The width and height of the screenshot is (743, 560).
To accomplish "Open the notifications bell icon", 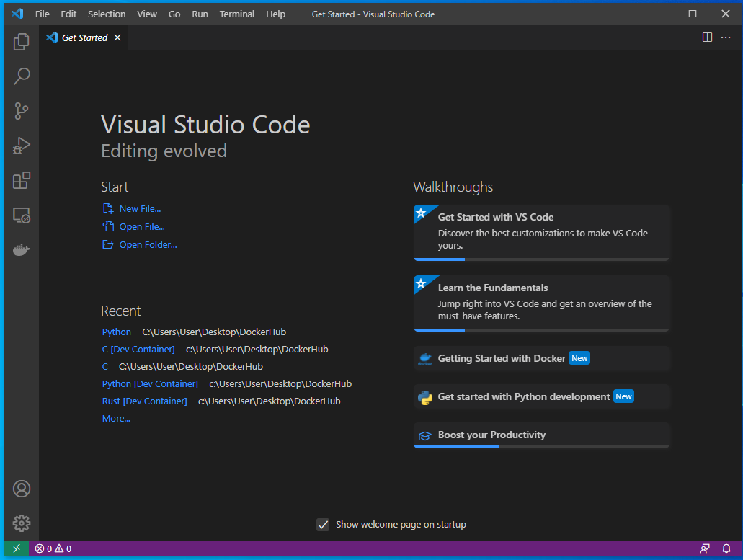I will coord(726,548).
